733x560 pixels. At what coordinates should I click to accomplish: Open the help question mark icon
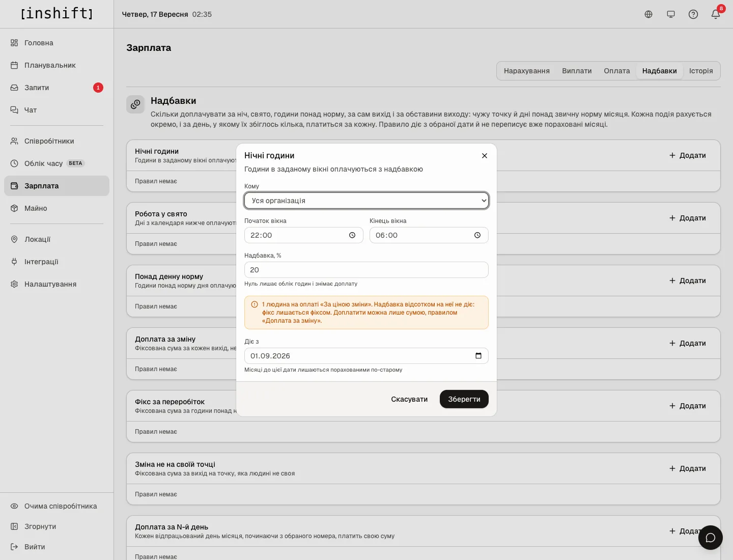pos(693,14)
